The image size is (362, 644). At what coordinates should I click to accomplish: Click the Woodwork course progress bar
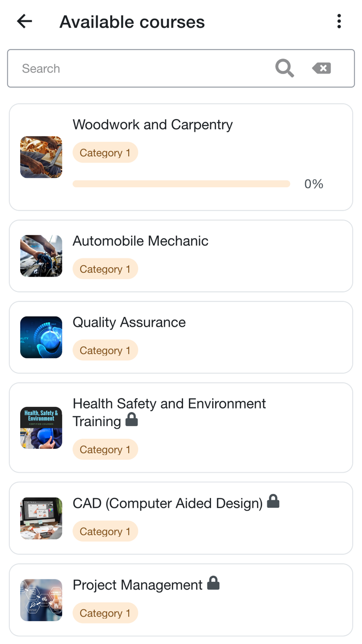[181, 184]
